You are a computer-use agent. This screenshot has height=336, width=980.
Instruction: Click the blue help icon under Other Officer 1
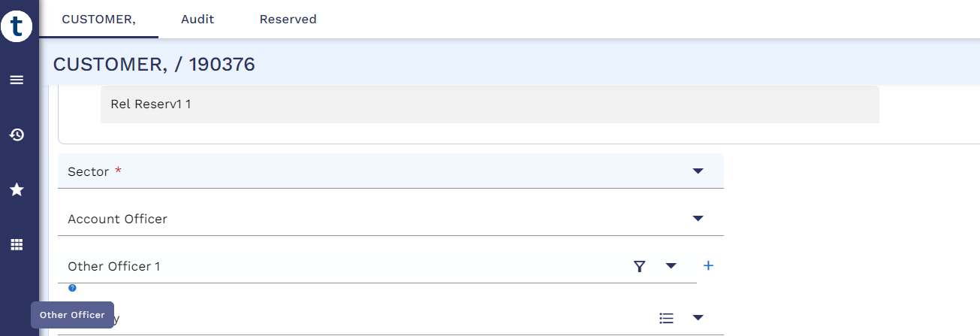click(x=72, y=288)
